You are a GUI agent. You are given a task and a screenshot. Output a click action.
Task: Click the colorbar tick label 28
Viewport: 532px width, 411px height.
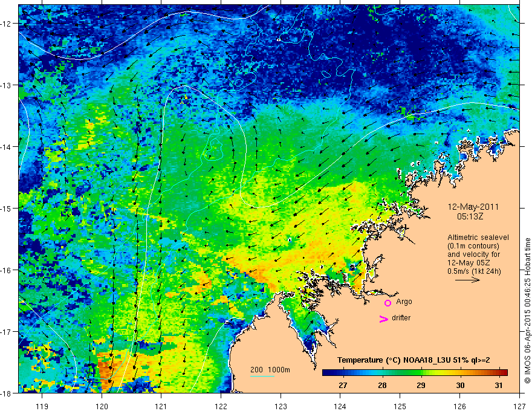pyautogui.click(x=382, y=385)
